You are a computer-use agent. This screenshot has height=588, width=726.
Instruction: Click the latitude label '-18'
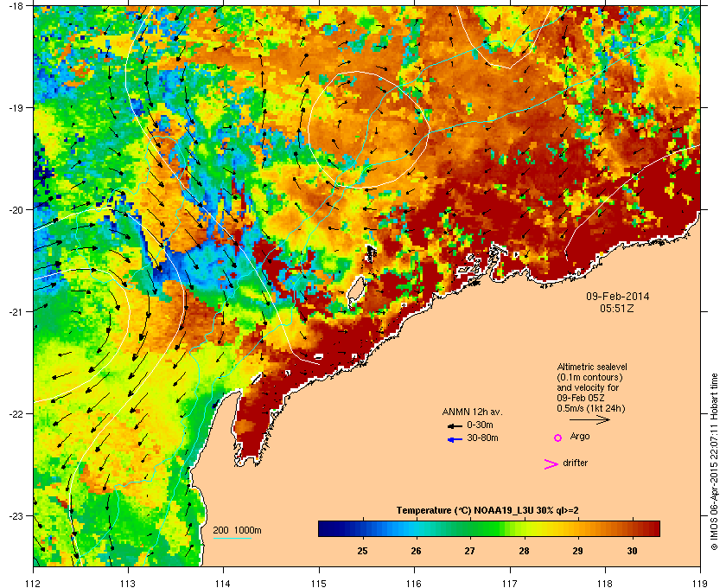[x=16, y=6]
